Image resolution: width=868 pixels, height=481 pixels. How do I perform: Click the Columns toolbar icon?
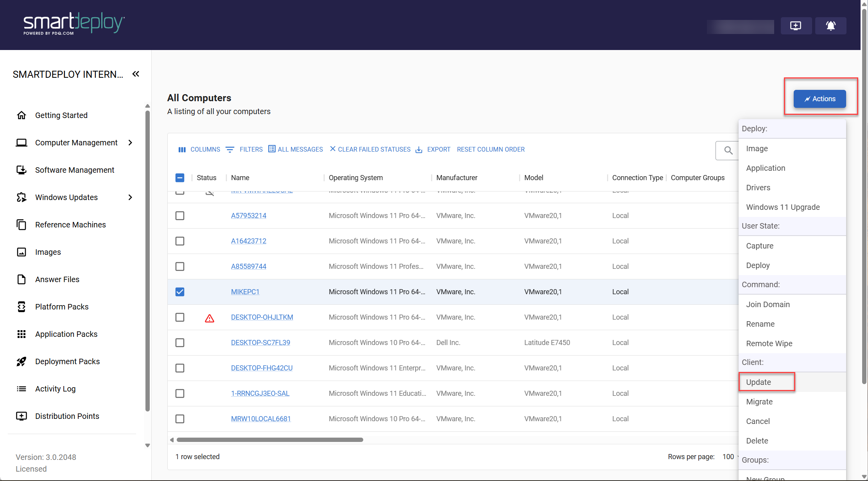[x=182, y=150]
